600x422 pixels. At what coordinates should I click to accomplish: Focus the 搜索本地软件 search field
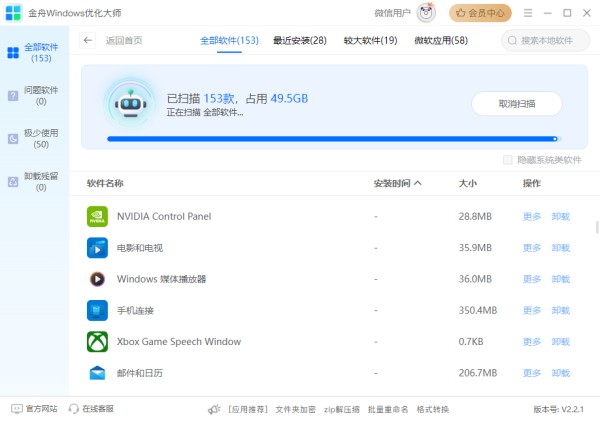(546, 41)
